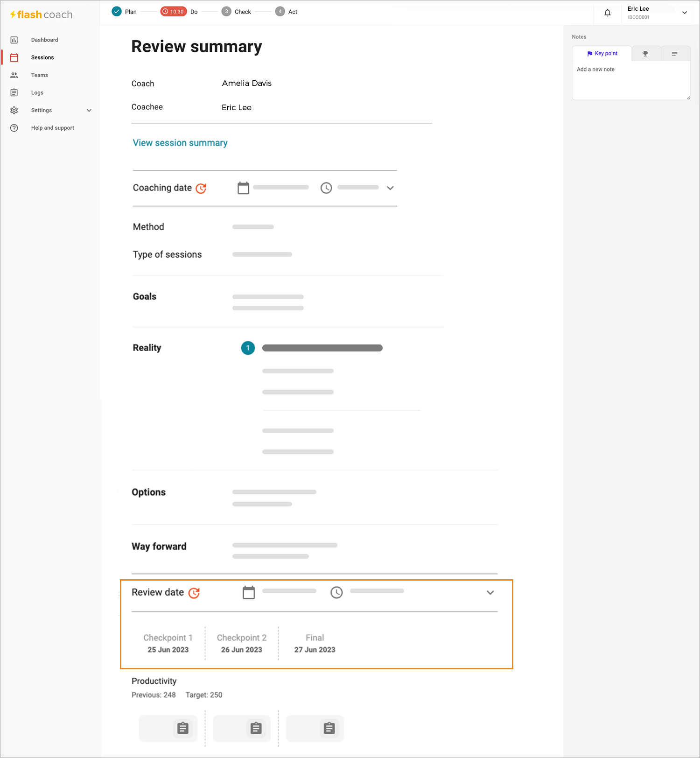
Task: Click the Review date clock icon
Action: pos(336,593)
